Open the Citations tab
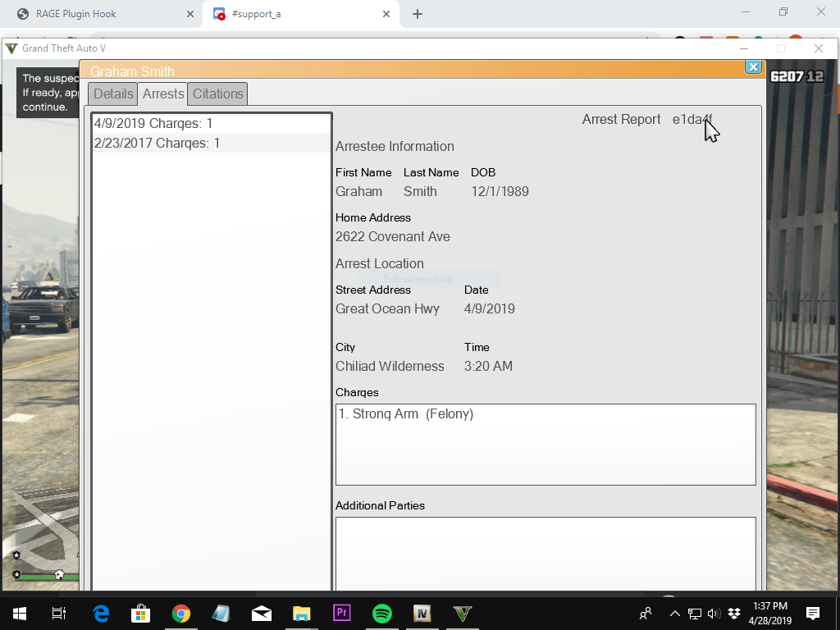Screen dimensions: 840x630 (217, 94)
